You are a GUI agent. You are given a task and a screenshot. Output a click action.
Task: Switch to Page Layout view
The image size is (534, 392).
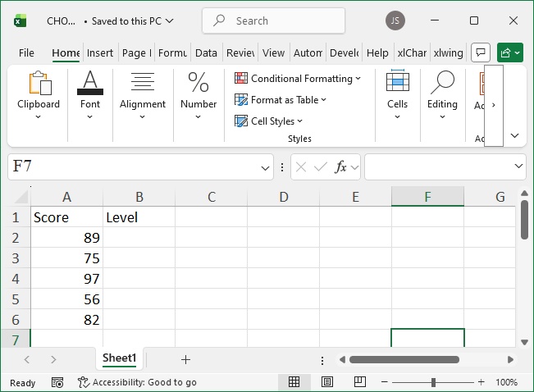327,382
